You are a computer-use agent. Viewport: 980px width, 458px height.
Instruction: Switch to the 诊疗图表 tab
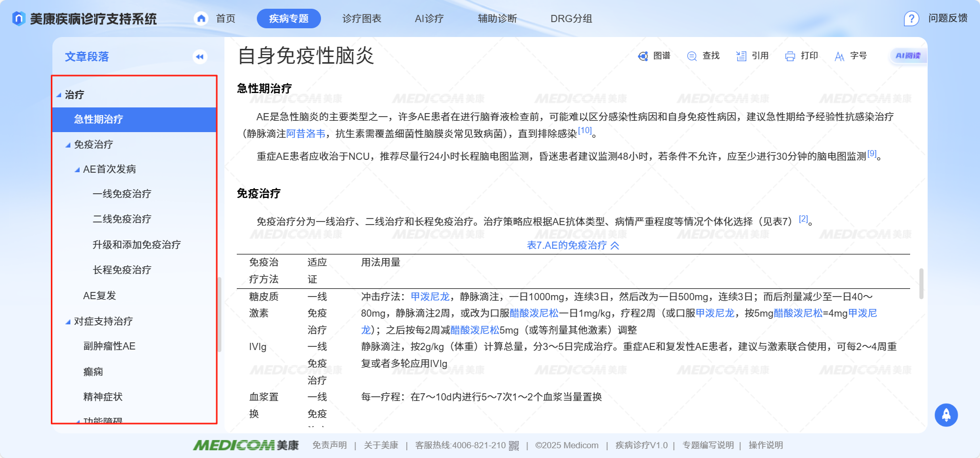pyautogui.click(x=362, y=19)
